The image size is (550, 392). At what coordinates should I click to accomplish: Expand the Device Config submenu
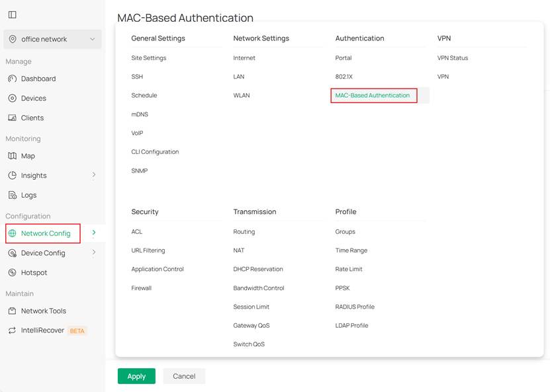(93, 253)
